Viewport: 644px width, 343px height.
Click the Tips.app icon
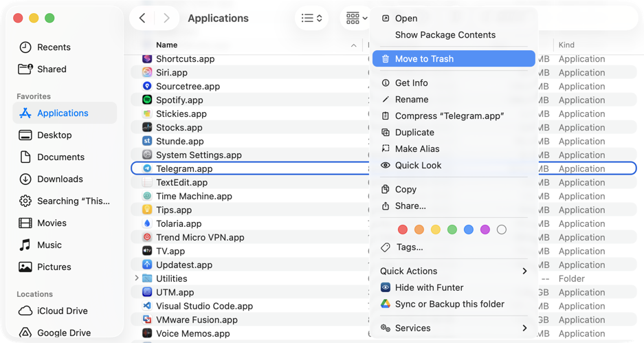(147, 210)
